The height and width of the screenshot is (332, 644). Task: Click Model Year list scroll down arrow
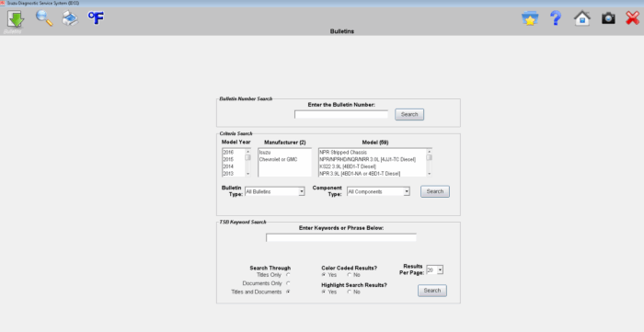pos(247,174)
